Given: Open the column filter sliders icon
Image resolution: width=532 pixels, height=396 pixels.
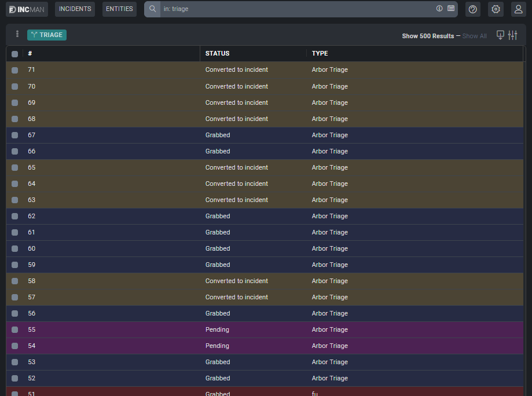Looking at the screenshot, I should point(512,35).
